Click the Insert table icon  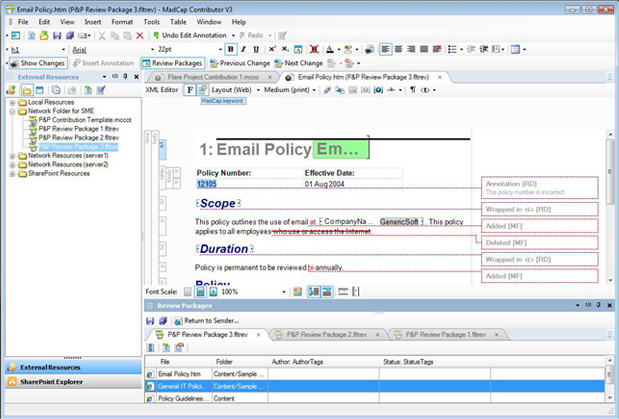(515, 49)
